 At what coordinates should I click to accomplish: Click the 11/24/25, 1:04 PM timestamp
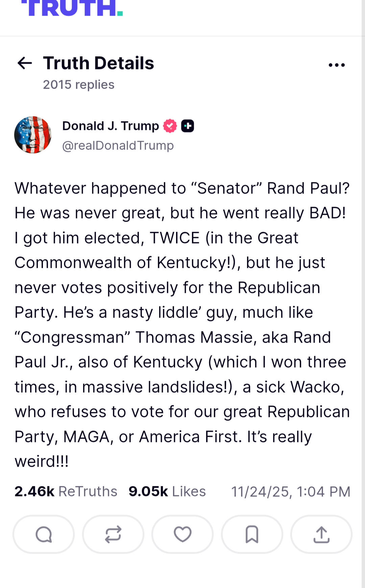tap(291, 492)
